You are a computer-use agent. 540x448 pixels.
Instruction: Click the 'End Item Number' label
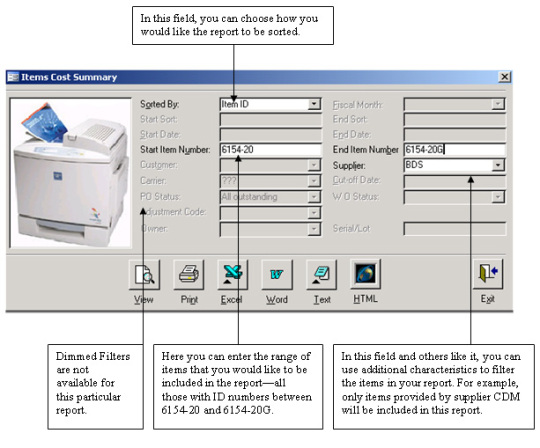365,150
